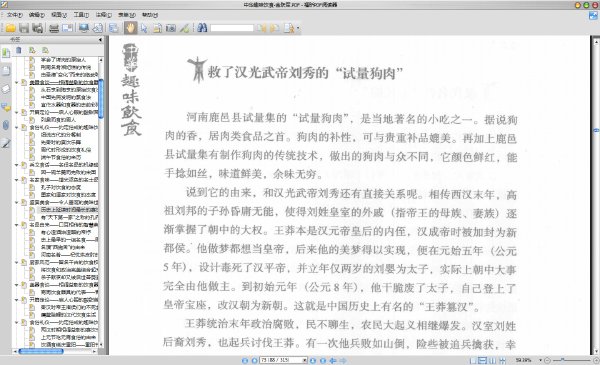The height and width of the screenshot is (365, 600).
Task: Collapse the 居家风范 bookmark branch
Action: click(16, 262)
